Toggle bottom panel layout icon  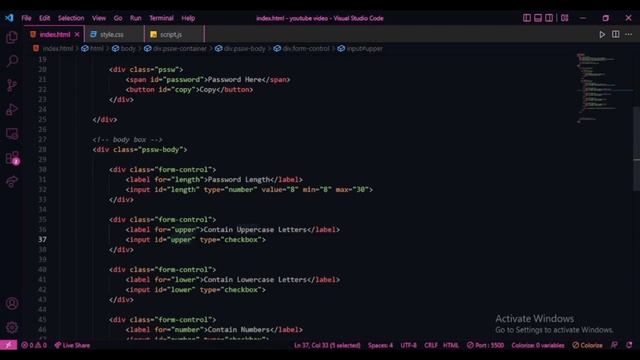538,18
